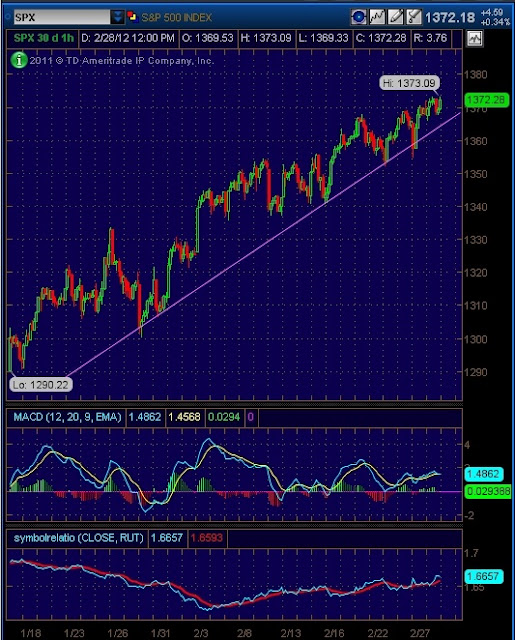The width and height of the screenshot is (515, 640).
Task: Click the MACD diff value 0.0294
Action: coord(224,417)
